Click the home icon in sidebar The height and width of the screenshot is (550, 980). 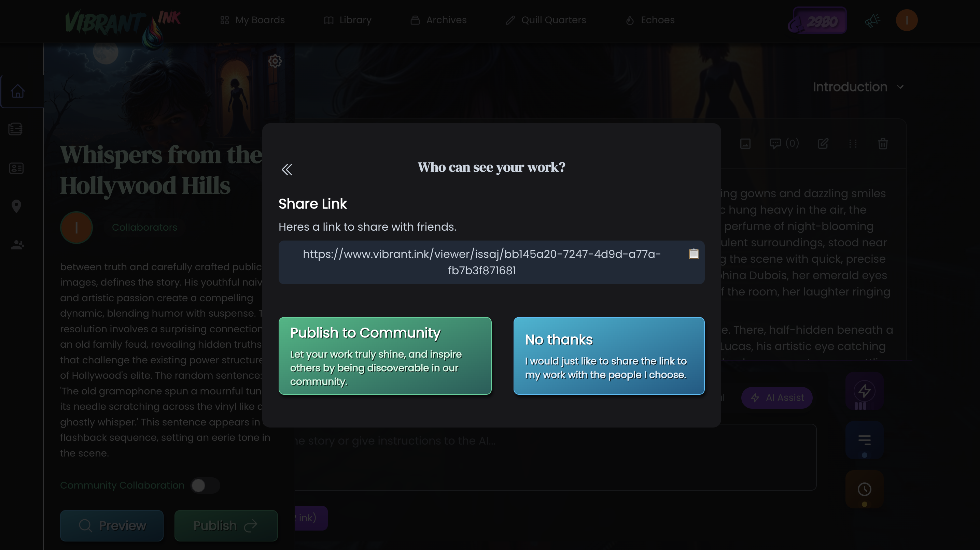tap(17, 91)
